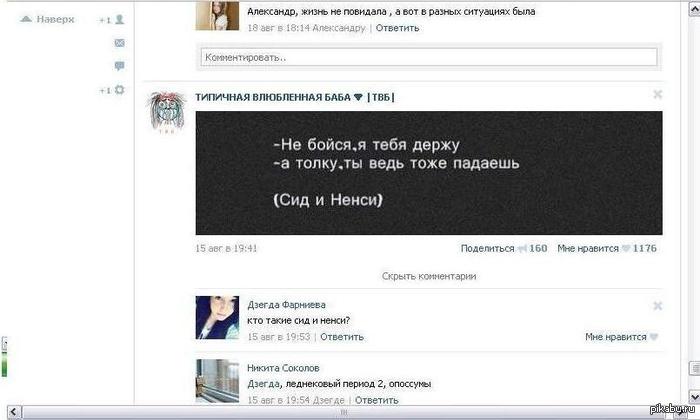Hide the ТВБ post with X icon
The width and height of the screenshot is (700, 420).
click(658, 94)
